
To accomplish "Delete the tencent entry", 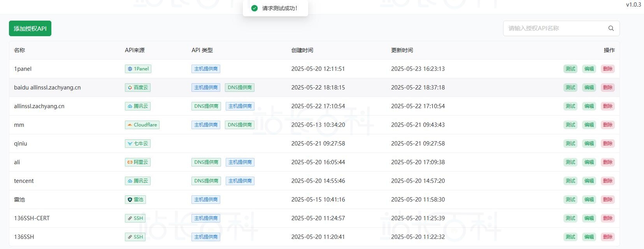I will coord(608,181).
